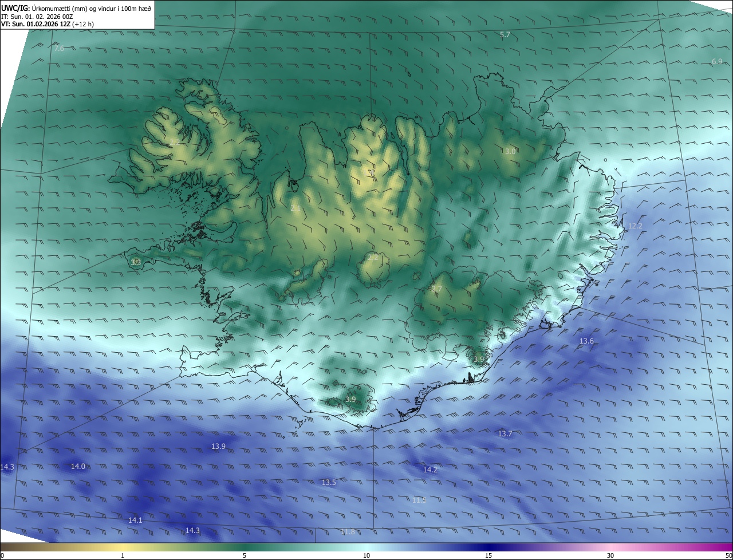Click the 5.7 value label on the map
733x560 pixels.
(x=505, y=35)
